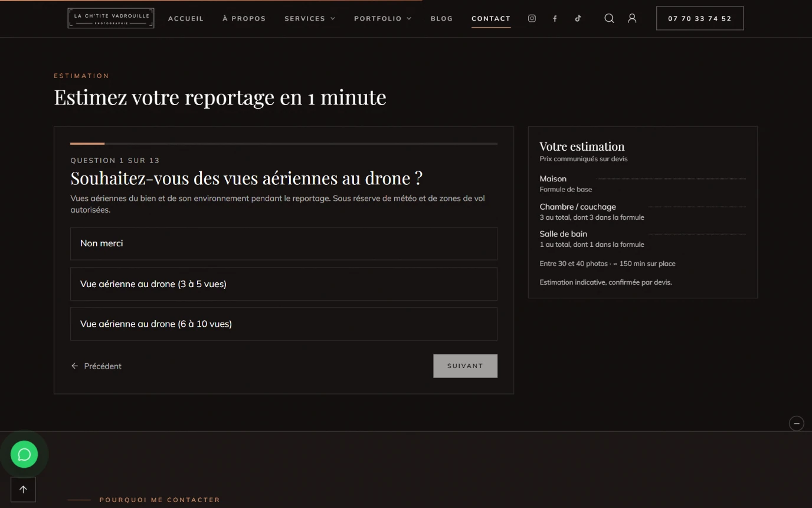This screenshot has height=508, width=812.
Task: Open the user account icon
Action: pyautogui.click(x=632, y=18)
